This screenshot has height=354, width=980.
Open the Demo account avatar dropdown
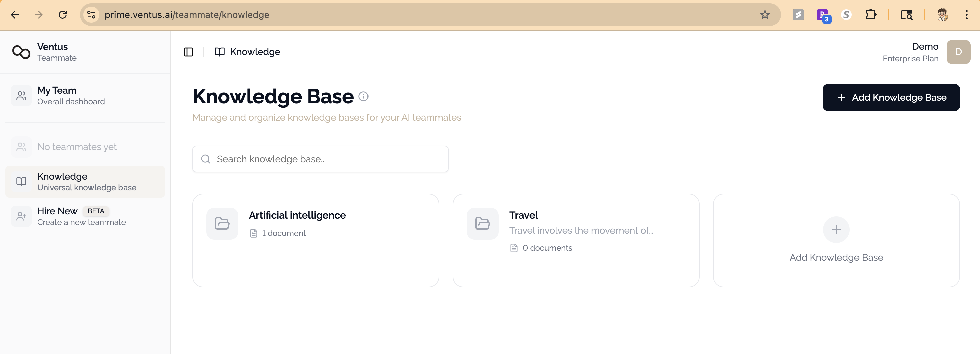958,52
